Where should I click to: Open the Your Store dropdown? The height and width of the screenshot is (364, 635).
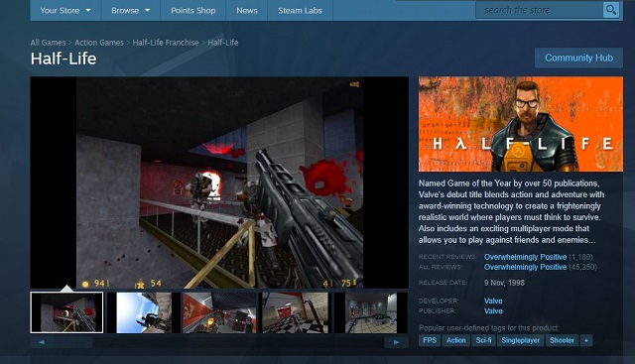pyautogui.click(x=65, y=11)
